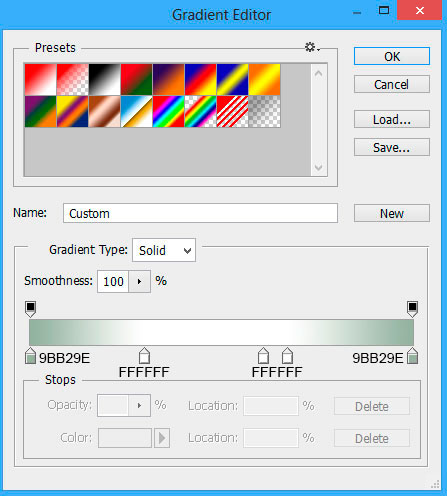447x496 pixels.
Task: Pick the rainbow spectrum preset thumbnail
Action: tap(168, 111)
